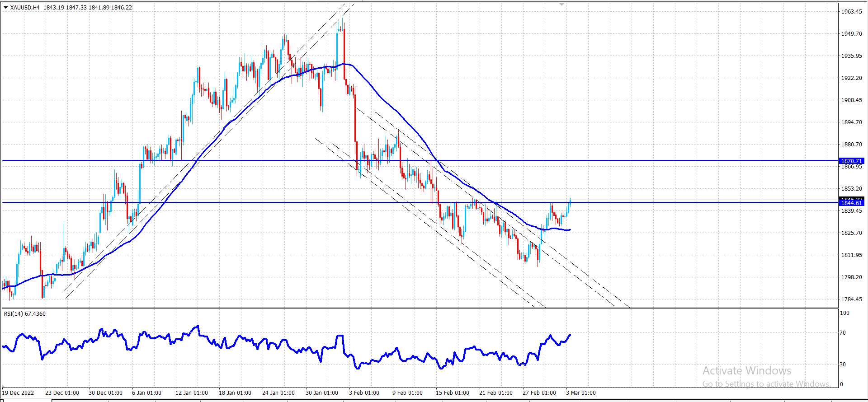Image resolution: width=868 pixels, height=402 pixels.
Task: Click the RSI 100 level label
Action: [x=844, y=313]
